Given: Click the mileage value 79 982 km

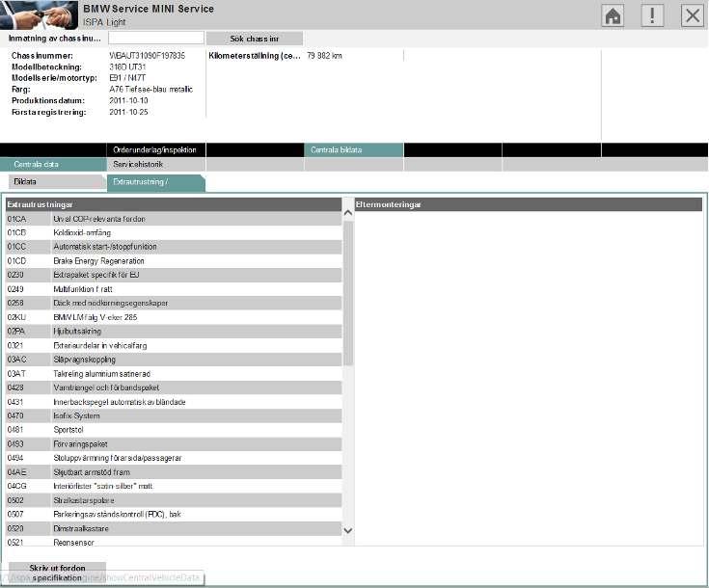Looking at the screenshot, I should (x=324, y=56).
